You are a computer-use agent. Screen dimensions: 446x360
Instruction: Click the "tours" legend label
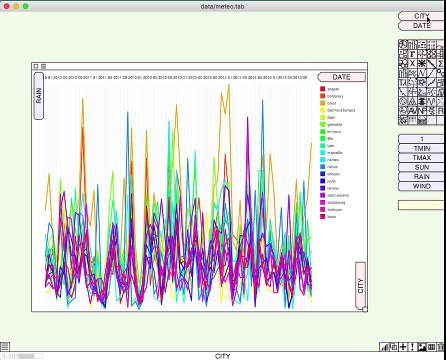(x=331, y=217)
